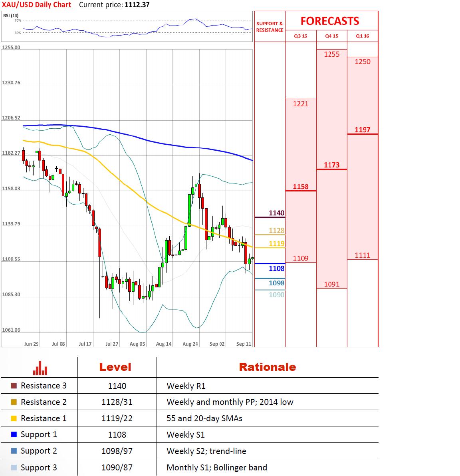Click the Resistance 2 gold color square

pos(14,402)
